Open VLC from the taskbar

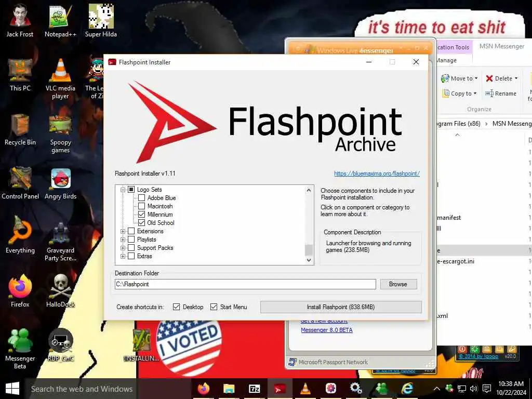(x=305, y=389)
